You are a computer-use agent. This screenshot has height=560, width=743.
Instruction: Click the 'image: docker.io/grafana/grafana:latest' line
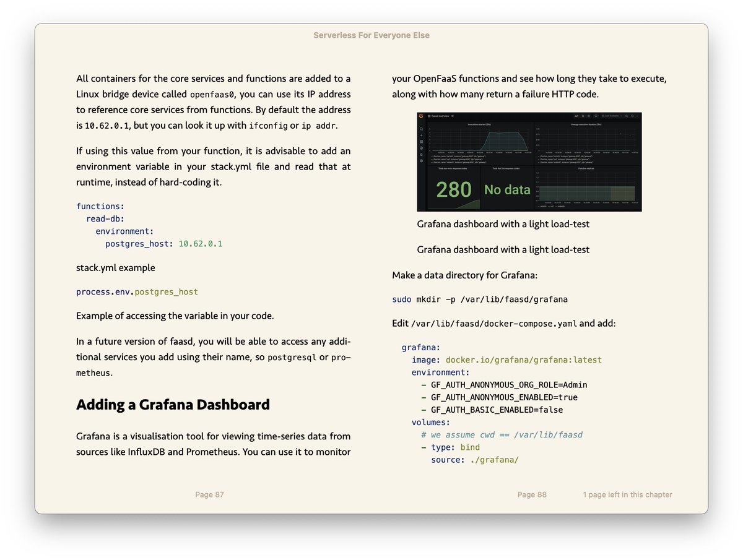[506, 360]
